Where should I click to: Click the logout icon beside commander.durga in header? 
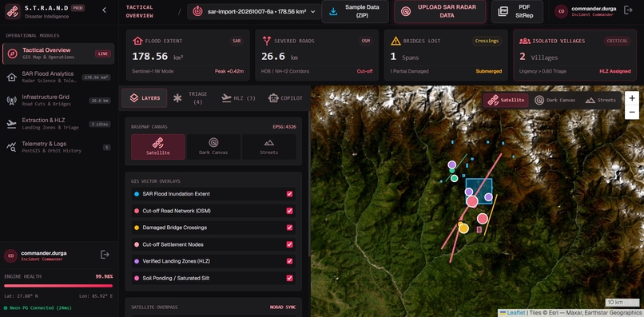[627, 10]
